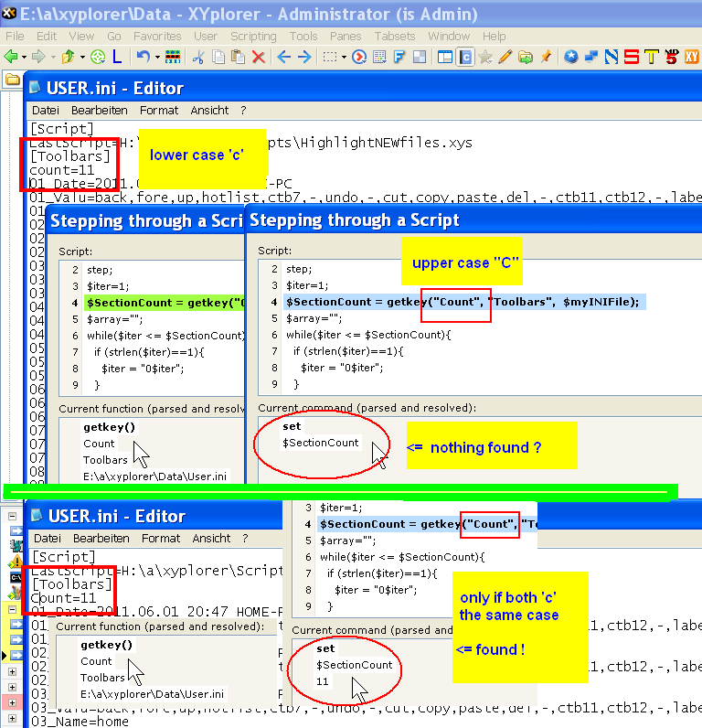Click the Up folder toolbar icon
The image size is (702, 728).
(69, 57)
